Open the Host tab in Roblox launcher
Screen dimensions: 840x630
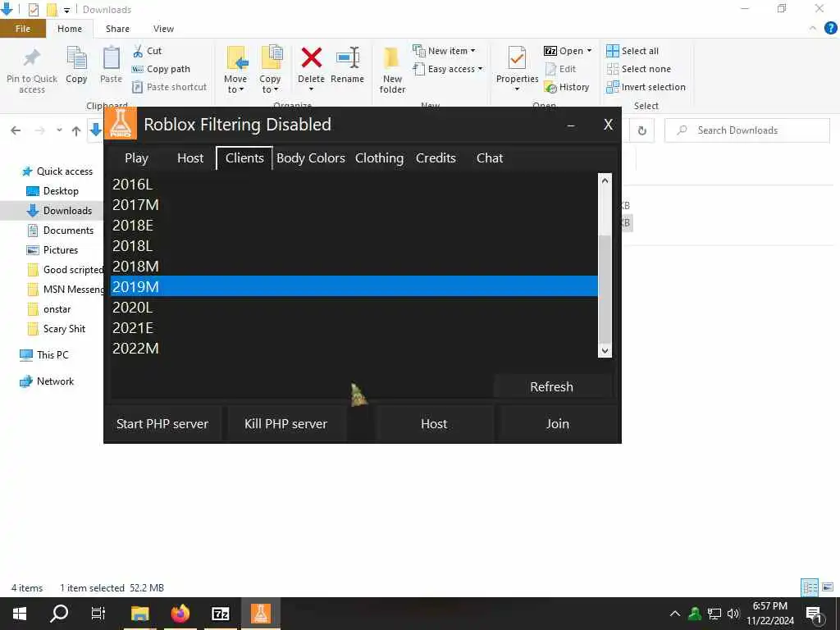(190, 158)
